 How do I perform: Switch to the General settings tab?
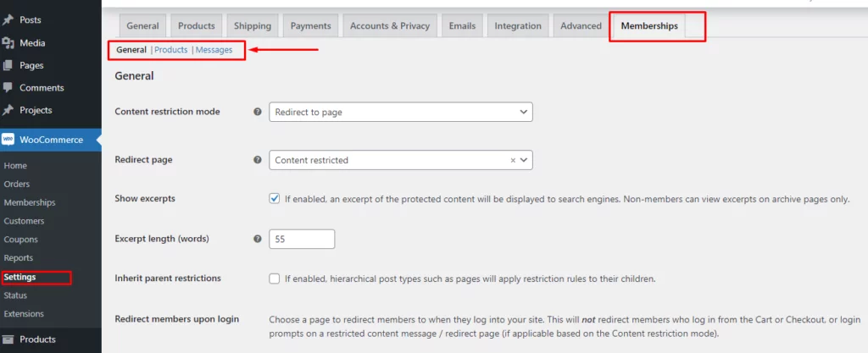point(142,26)
